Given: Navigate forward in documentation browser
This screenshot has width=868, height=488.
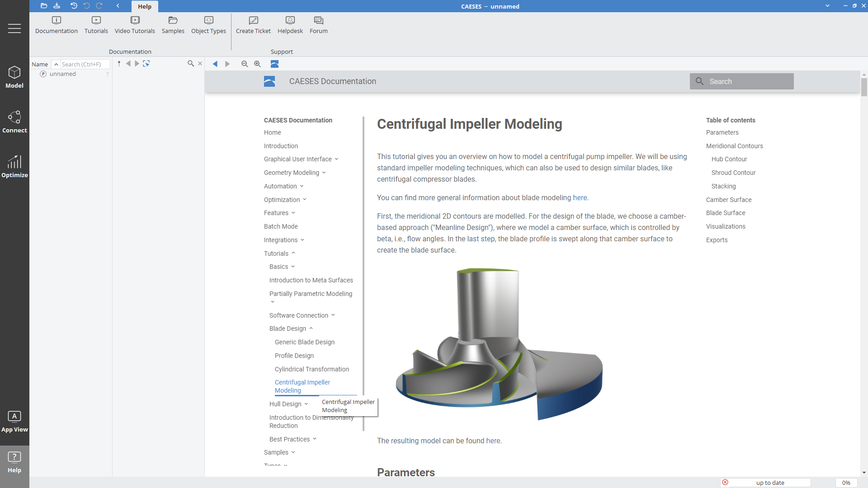Looking at the screenshot, I should click(x=227, y=64).
